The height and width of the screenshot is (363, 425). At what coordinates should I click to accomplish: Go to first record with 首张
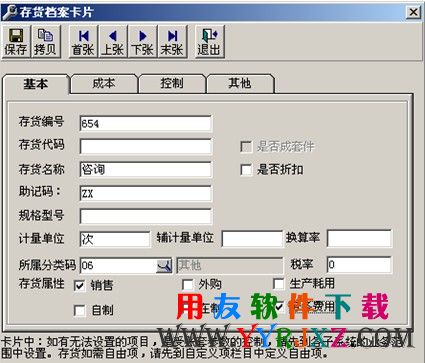point(83,42)
